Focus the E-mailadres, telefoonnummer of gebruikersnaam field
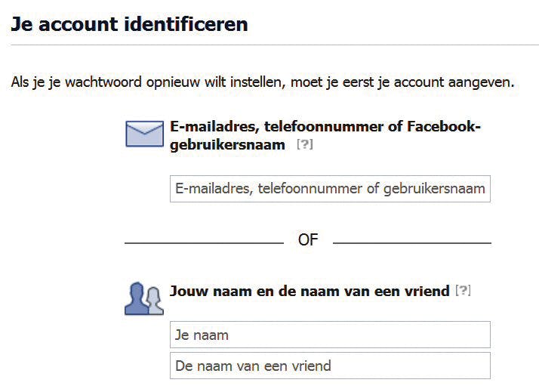539x392 pixels. tap(330, 189)
